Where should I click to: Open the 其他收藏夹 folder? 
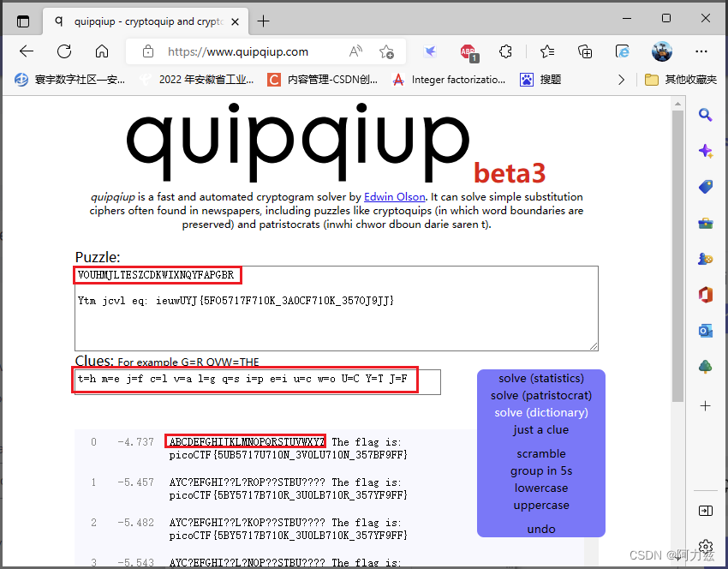681,80
